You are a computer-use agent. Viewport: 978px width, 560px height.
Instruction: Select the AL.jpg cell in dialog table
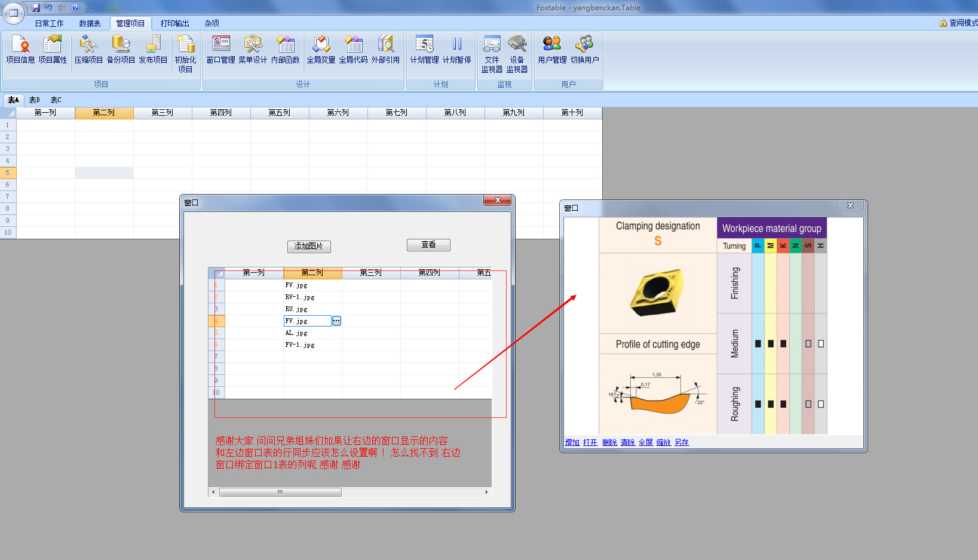point(312,333)
